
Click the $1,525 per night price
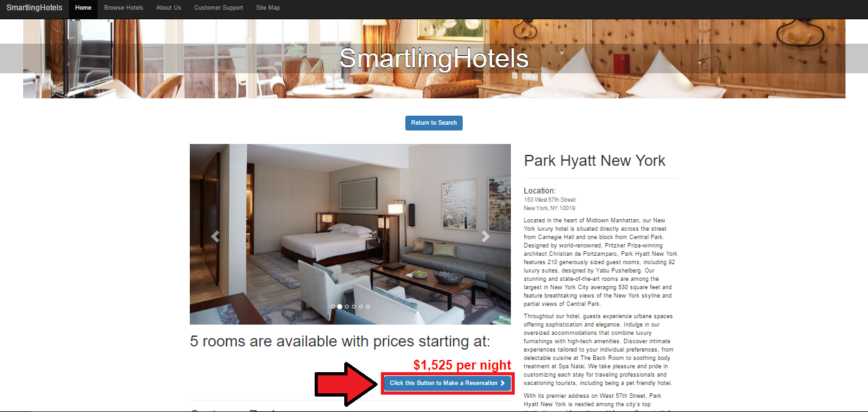click(x=462, y=365)
